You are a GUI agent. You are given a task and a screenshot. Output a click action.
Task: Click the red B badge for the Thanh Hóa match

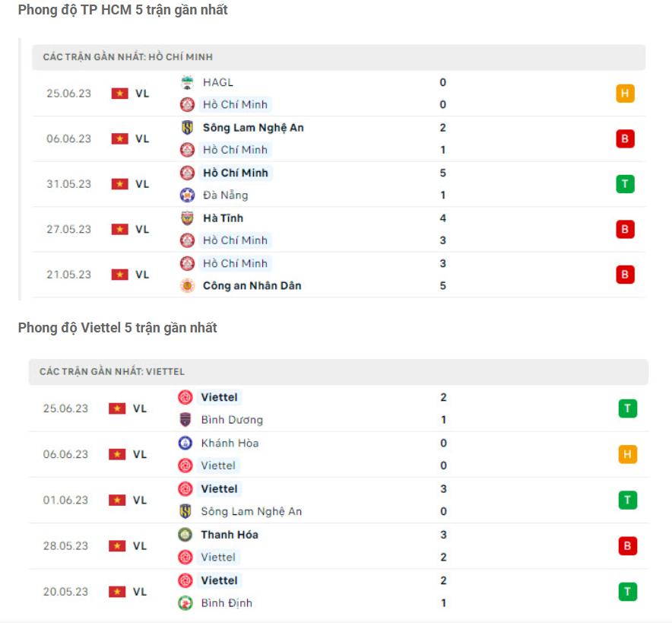coord(627,546)
